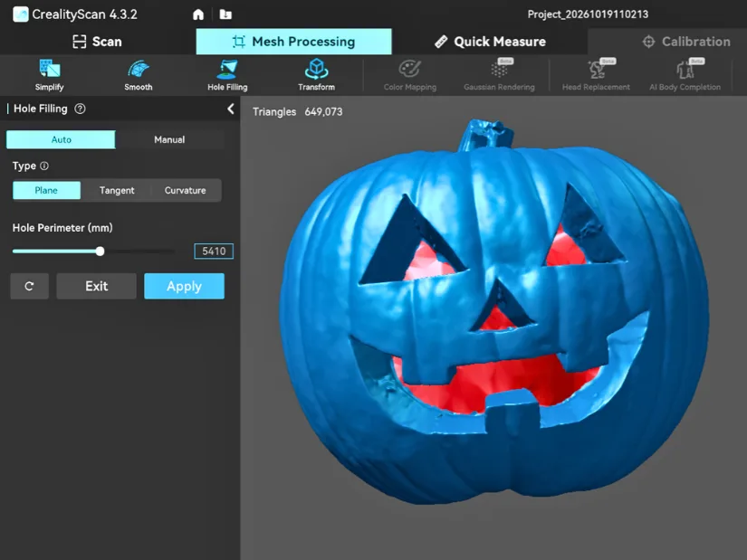The width and height of the screenshot is (747, 560).
Task: Click the Hole Perimeter value field 5410
Action: coord(214,251)
